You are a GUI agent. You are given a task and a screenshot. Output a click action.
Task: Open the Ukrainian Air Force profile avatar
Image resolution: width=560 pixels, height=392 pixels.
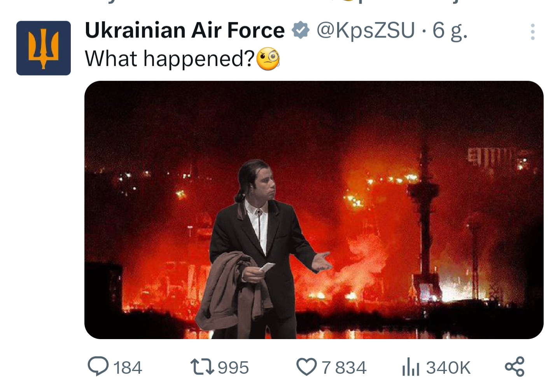[44, 48]
